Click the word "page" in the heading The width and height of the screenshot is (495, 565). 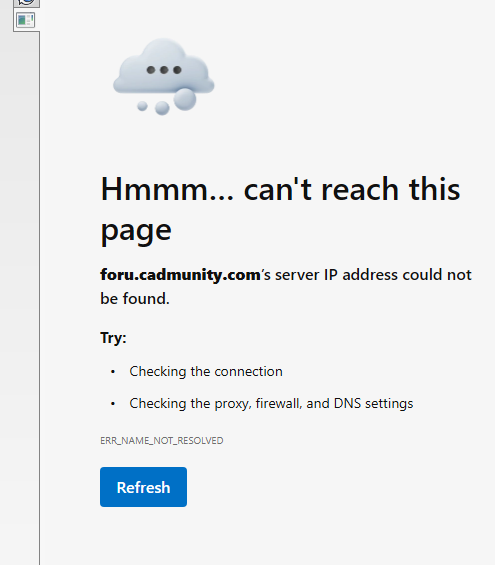click(136, 231)
